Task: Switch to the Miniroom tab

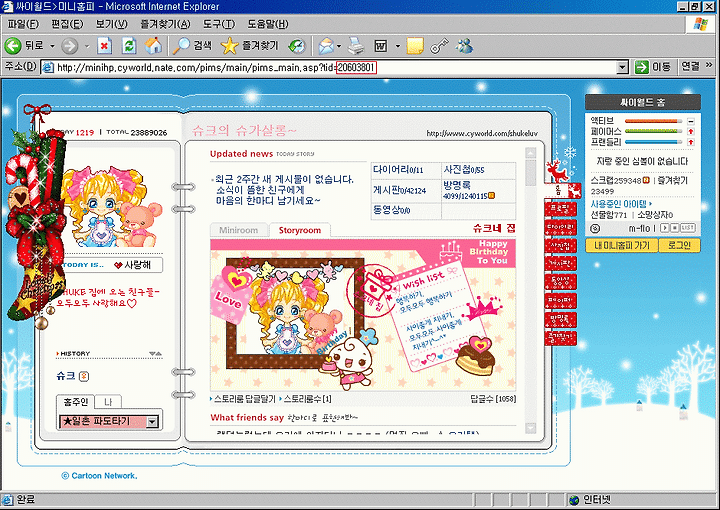Action: point(239,230)
